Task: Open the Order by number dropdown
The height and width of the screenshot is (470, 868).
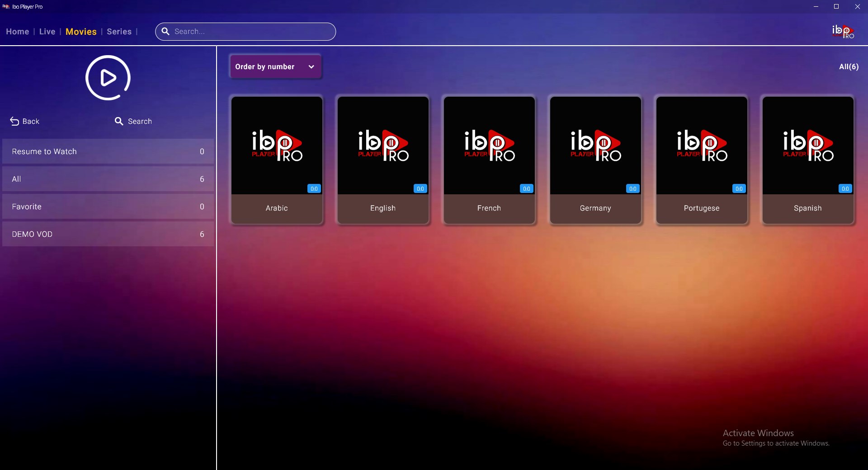Action: pos(275,66)
